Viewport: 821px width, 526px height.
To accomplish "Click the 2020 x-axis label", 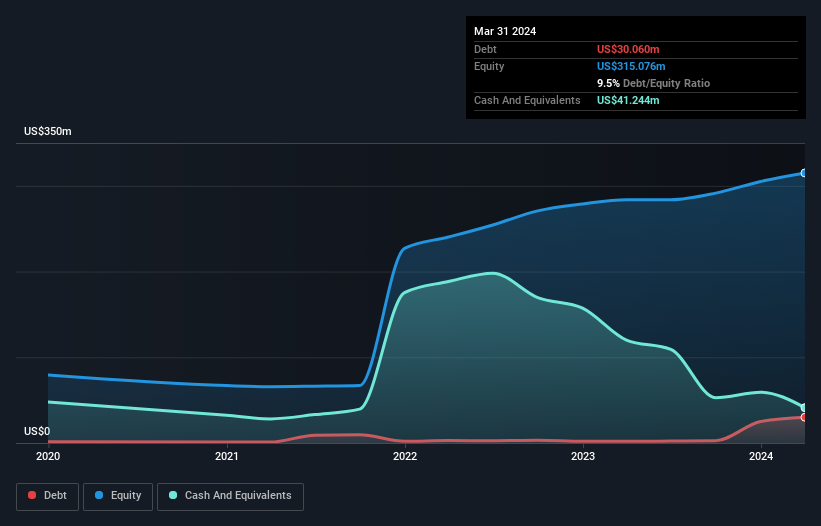I will pyautogui.click(x=48, y=456).
